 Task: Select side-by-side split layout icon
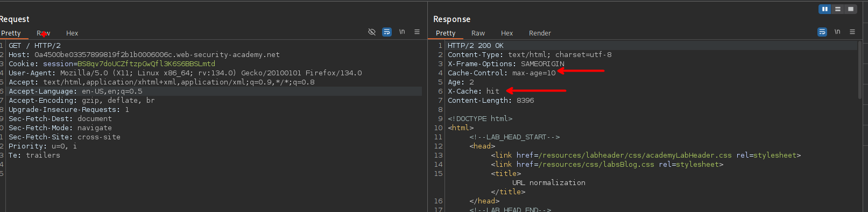[x=824, y=9]
